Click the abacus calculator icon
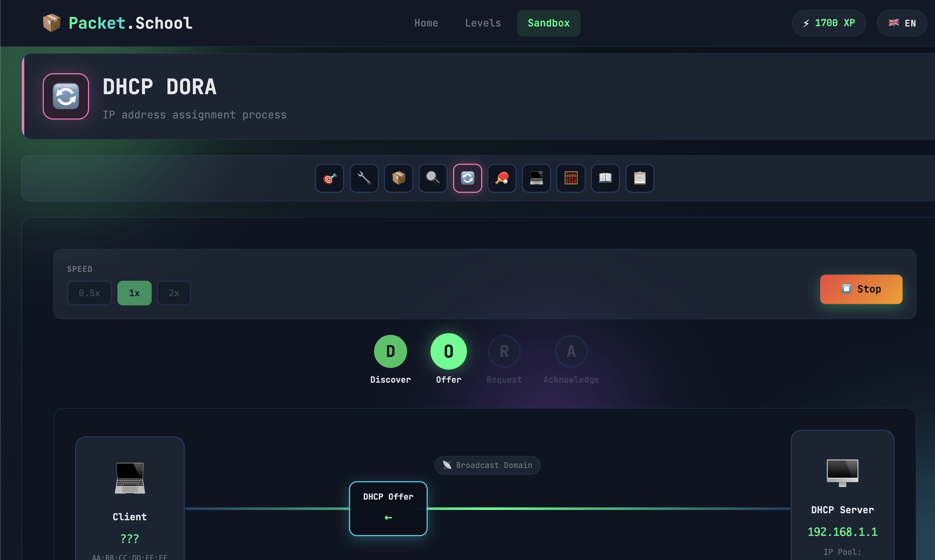 (x=571, y=178)
